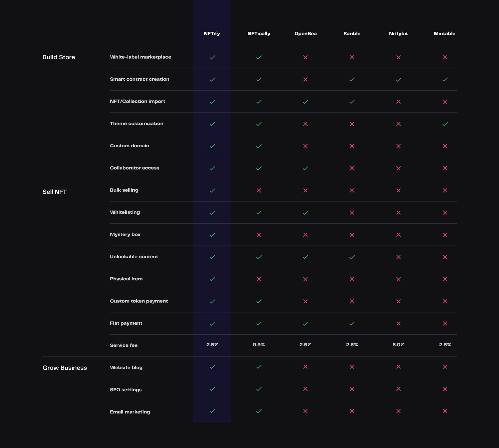Click the red X under OpenSea for Smart contract creation
Image resolution: width=499 pixels, height=448 pixels.
point(305,79)
